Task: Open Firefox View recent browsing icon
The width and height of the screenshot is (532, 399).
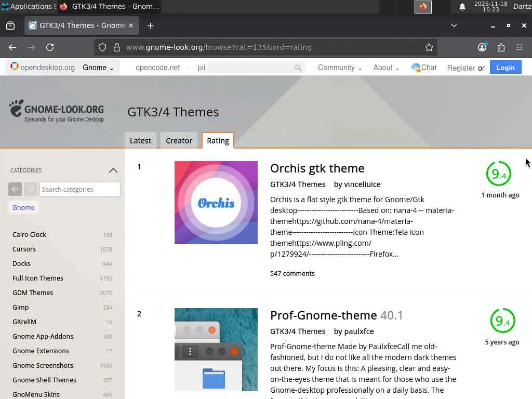Action: click(10, 26)
